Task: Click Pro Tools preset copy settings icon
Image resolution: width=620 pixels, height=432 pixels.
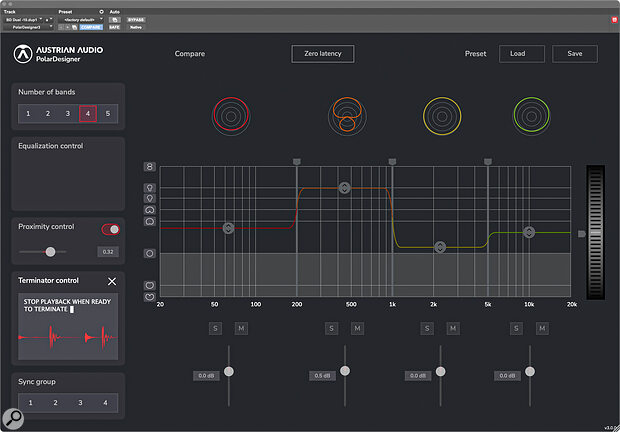Action: tap(74, 27)
